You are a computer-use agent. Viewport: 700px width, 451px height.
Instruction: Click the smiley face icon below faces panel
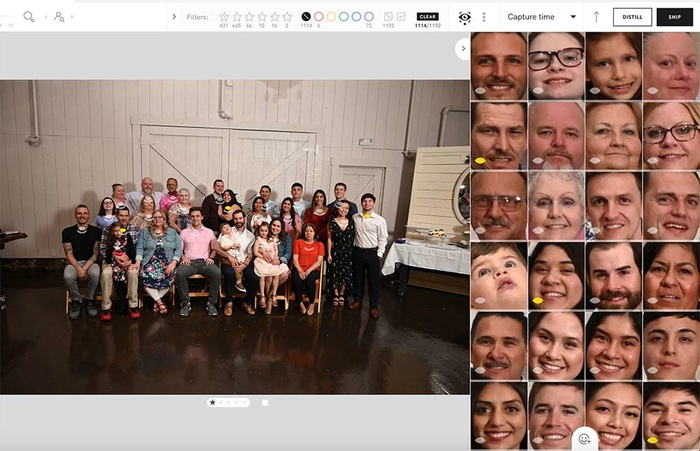[584, 438]
